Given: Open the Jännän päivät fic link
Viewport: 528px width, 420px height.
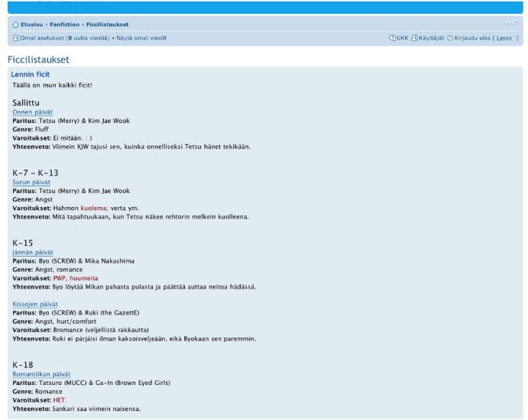Looking at the screenshot, I should tap(33, 252).
